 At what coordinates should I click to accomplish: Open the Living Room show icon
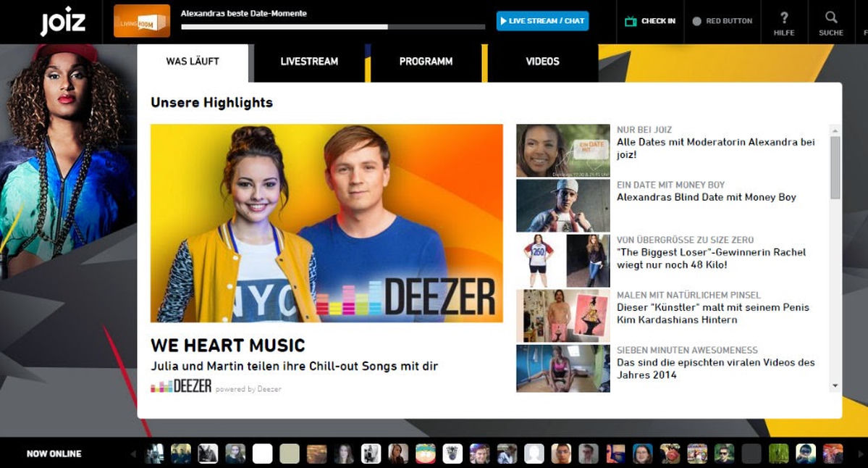pyautogui.click(x=142, y=21)
